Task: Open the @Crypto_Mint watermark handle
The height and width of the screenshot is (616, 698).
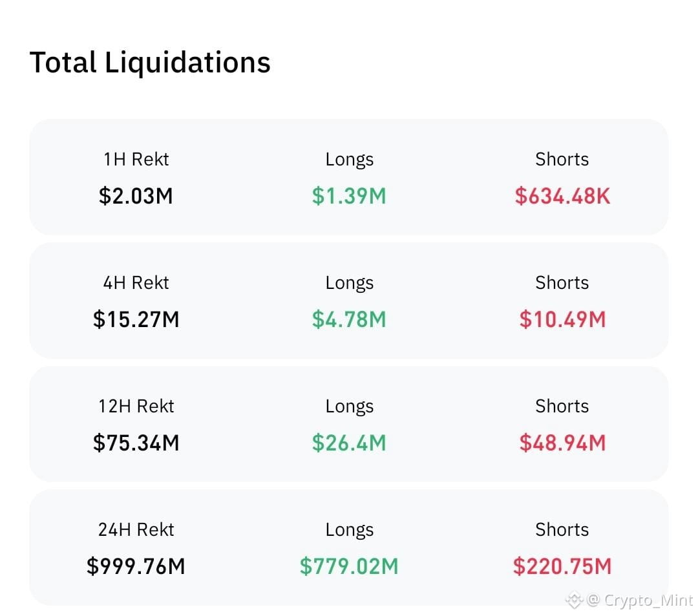Action: click(x=640, y=600)
